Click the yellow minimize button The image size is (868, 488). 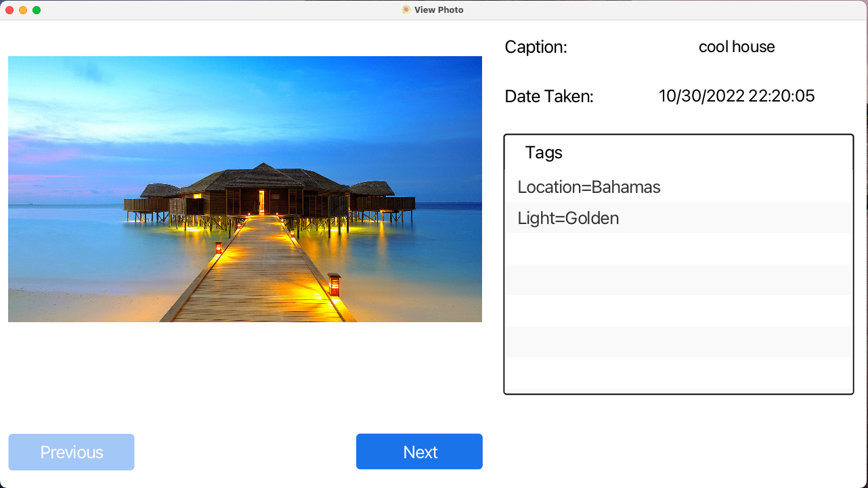pos(22,9)
